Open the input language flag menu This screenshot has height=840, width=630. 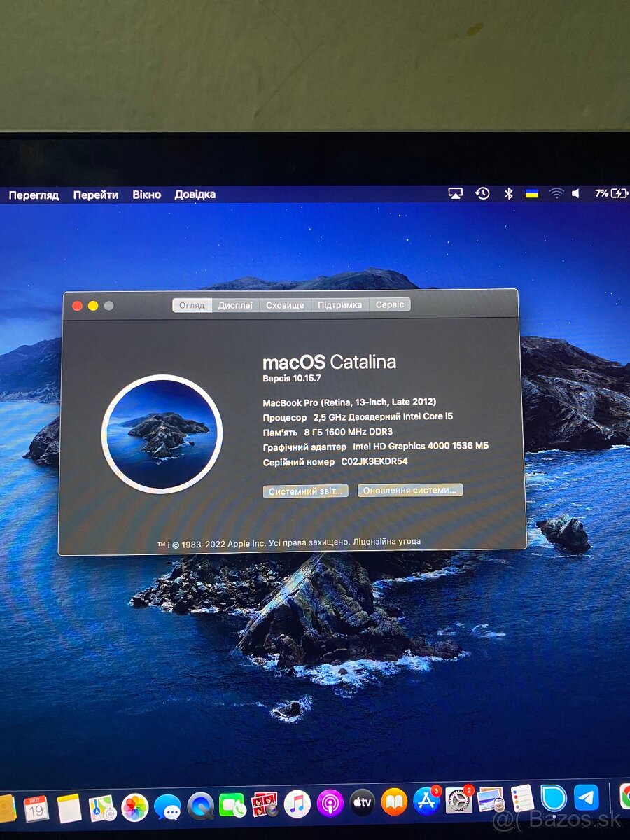(532, 194)
